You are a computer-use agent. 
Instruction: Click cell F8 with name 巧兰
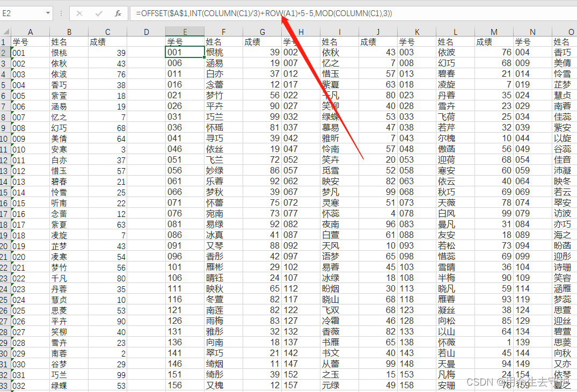(x=223, y=117)
